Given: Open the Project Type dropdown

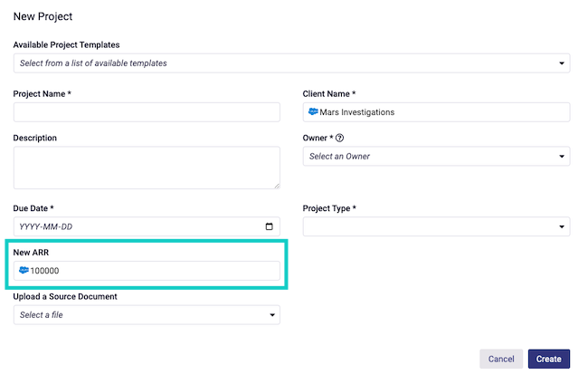Looking at the screenshot, I should click(x=436, y=226).
